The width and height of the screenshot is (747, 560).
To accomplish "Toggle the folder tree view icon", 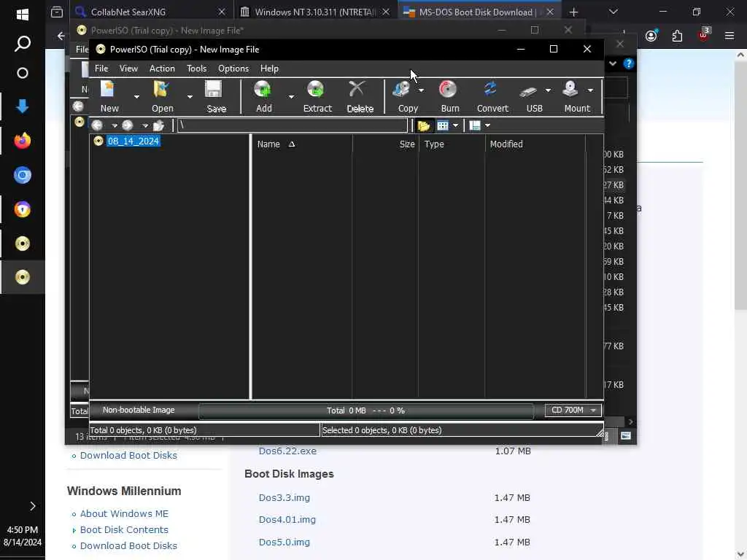I will coord(424,125).
